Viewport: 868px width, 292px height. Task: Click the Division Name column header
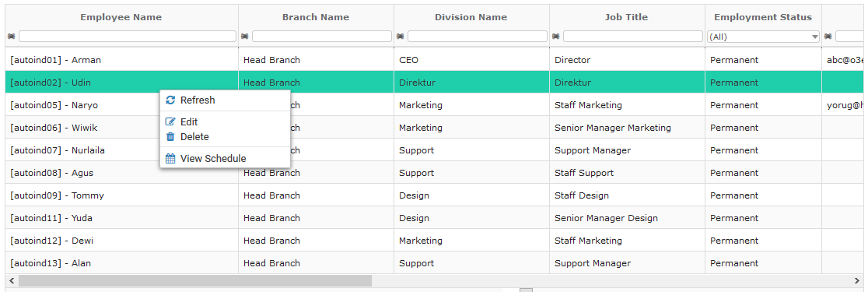point(471,17)
